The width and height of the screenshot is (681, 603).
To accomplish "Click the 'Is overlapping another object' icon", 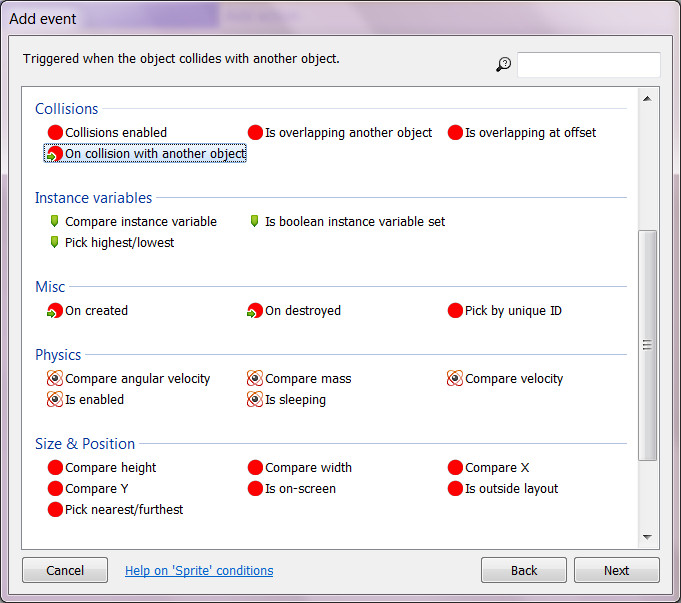I will click(x=255, y=133).
